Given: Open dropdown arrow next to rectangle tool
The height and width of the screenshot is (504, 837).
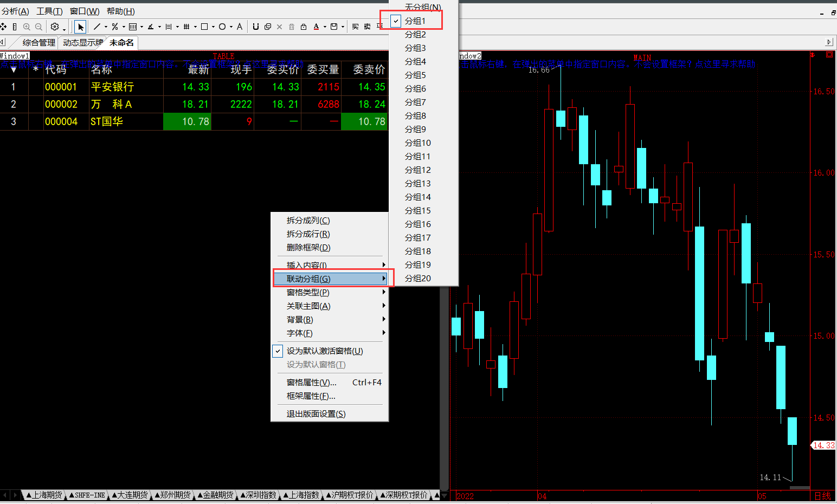Looking at the screenshot, I should point(213,27).
